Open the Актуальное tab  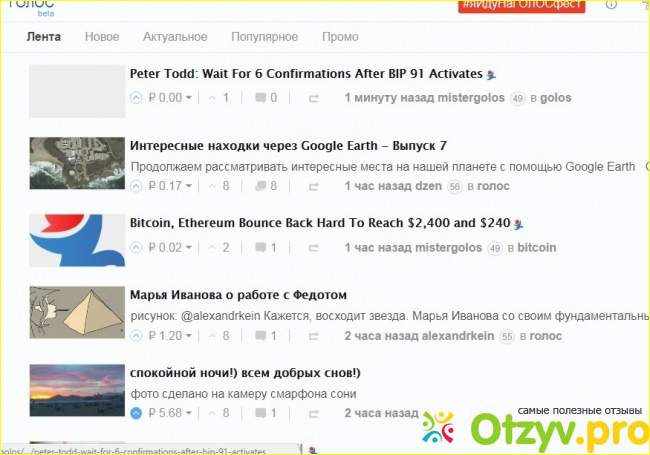tap(175, 37)
